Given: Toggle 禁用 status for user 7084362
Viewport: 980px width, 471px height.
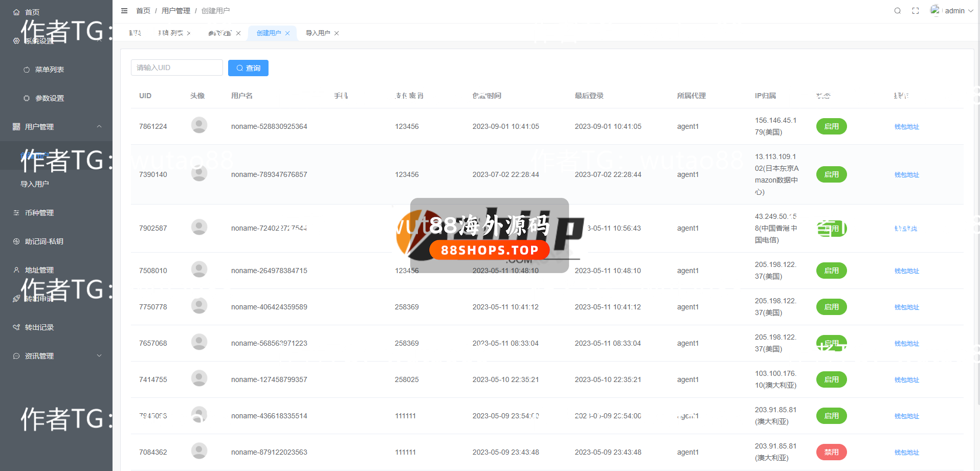Looking at the screenshot, I should click(x=831, y=452).
